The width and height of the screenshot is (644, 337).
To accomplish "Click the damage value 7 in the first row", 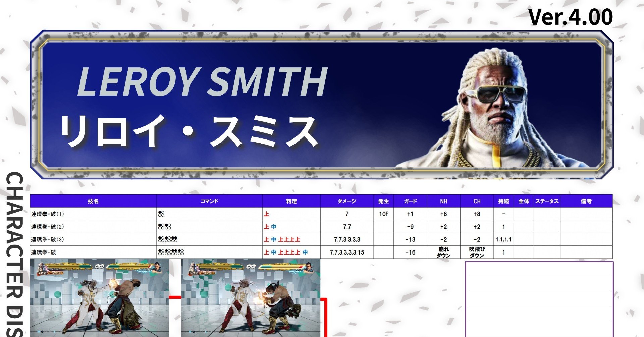I will click(x=347, y=214).
